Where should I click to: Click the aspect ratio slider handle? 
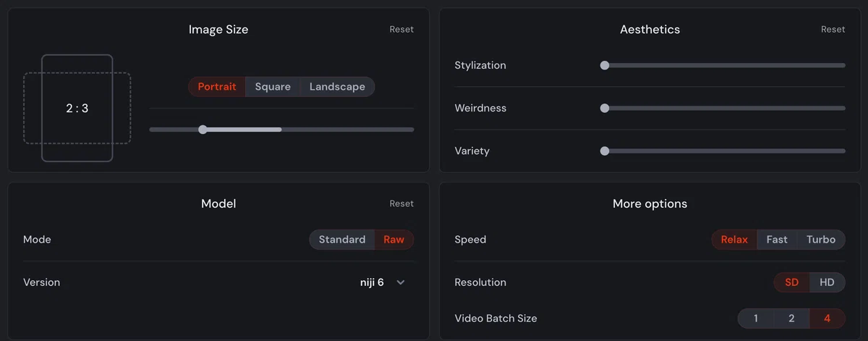click(203, 130)
